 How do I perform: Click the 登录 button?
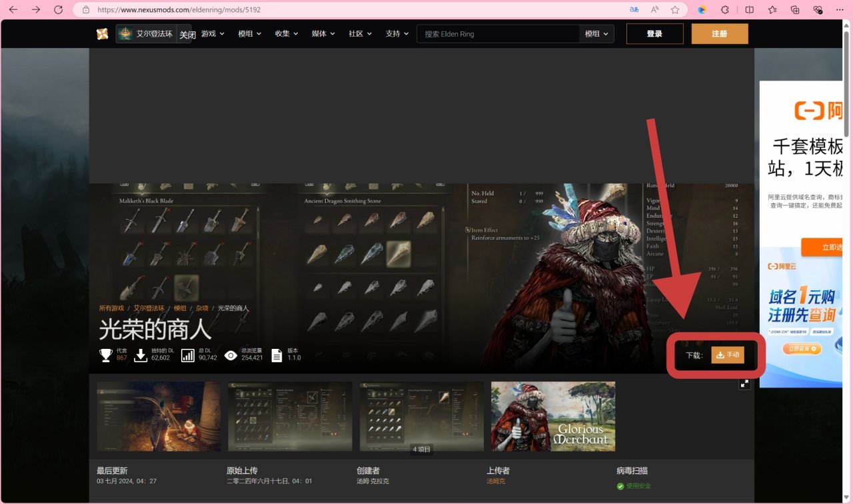point(654,34)
